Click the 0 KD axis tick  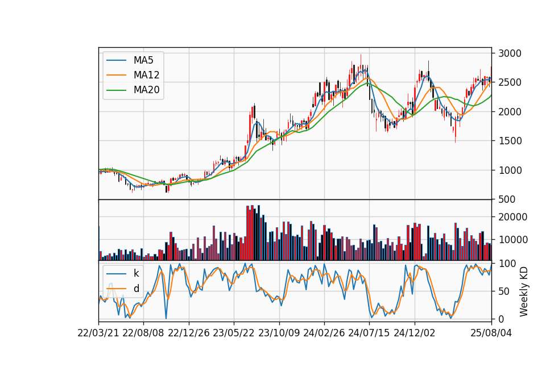(502, 319)
